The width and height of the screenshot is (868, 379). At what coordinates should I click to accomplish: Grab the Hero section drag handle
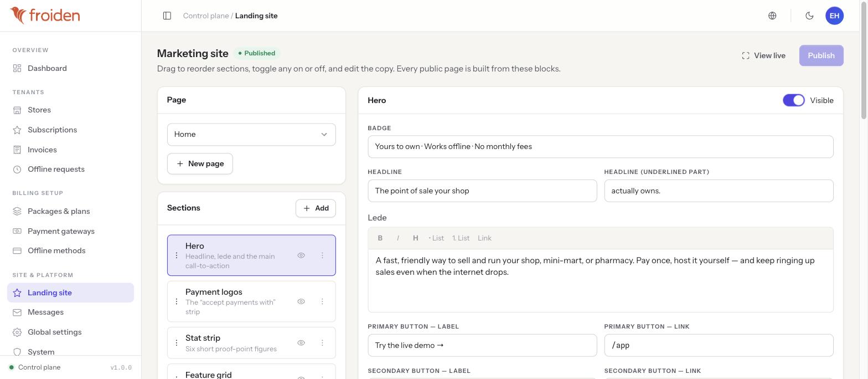pyautogui.click(x=177, y=255)
